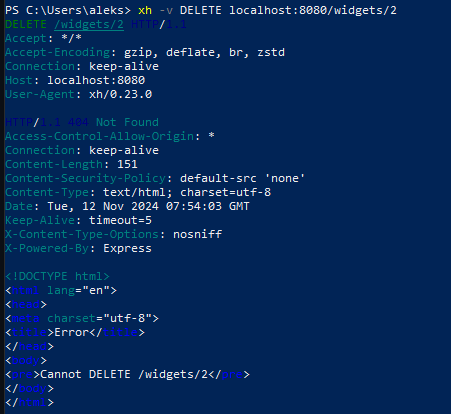Click the '404 Not Found' status text
The width and height of the screenshot is (451, 414).
[x=113, y=122]
